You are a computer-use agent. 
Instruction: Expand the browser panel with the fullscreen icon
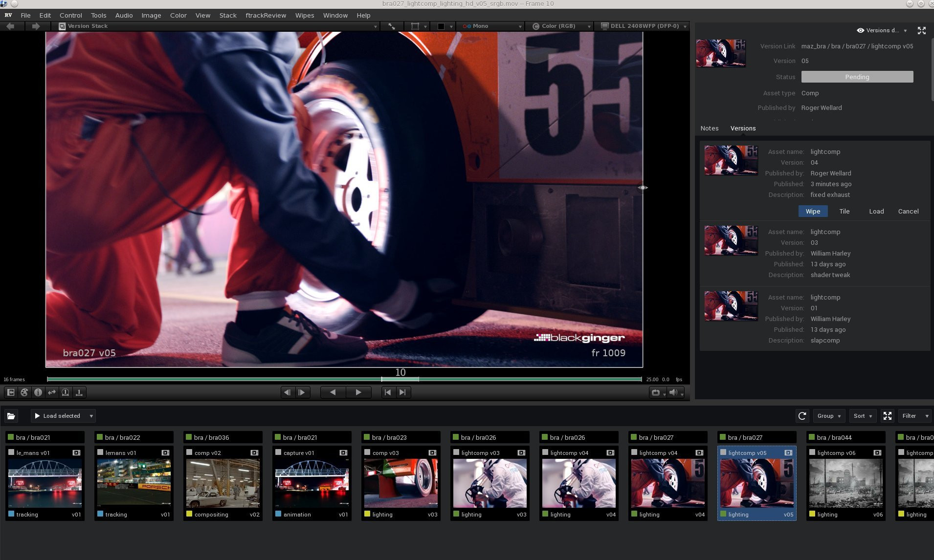pyautogui.click(x=888, y=416)
